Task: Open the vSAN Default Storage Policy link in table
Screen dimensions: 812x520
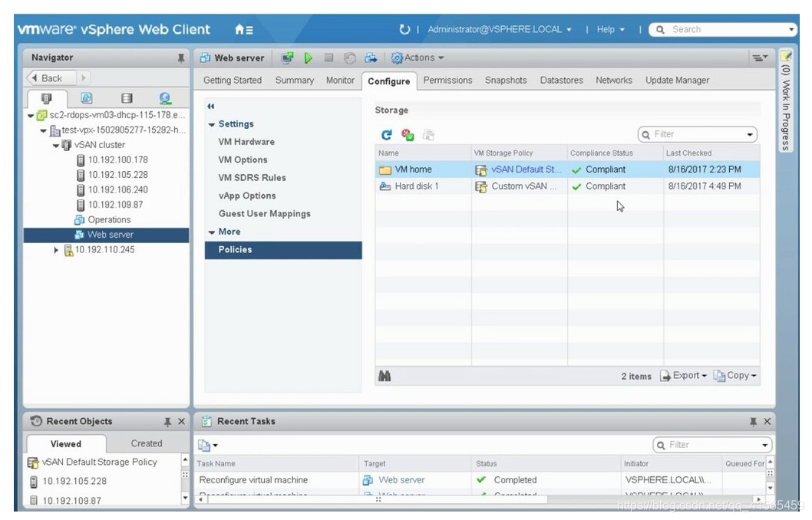Action: point(526,169)
